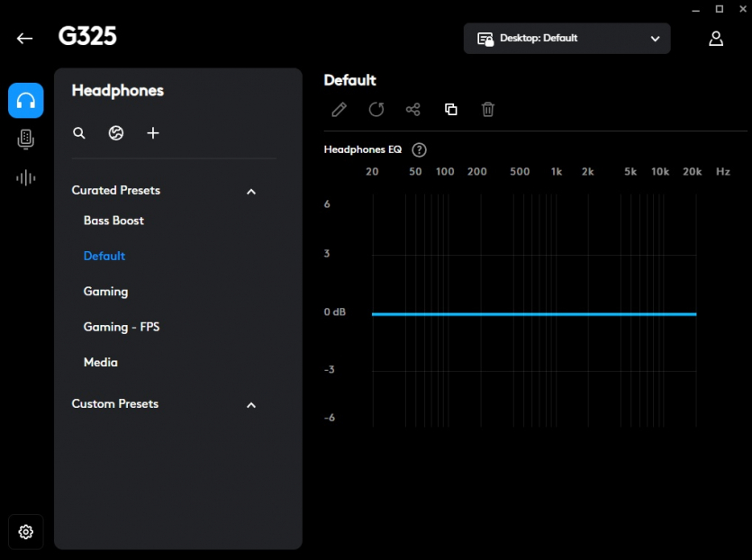Delete preset using trash icon
Viewport: 752px width, 560px height.
[x=488, y=109]
